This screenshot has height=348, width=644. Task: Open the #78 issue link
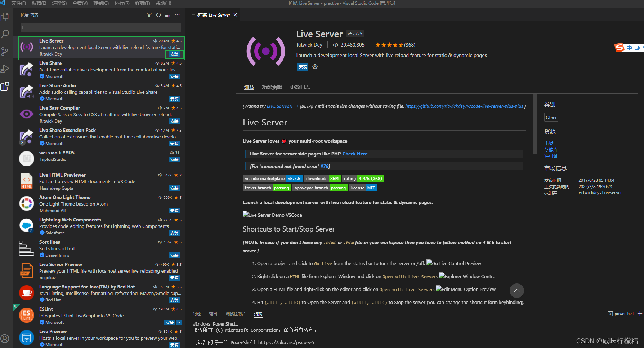(x=325, y=166)
